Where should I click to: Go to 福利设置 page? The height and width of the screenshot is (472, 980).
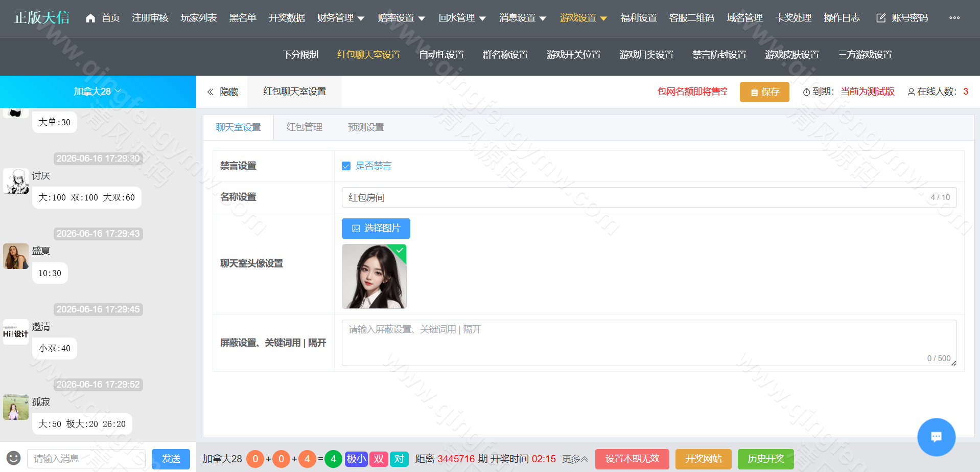click(639, 18)
